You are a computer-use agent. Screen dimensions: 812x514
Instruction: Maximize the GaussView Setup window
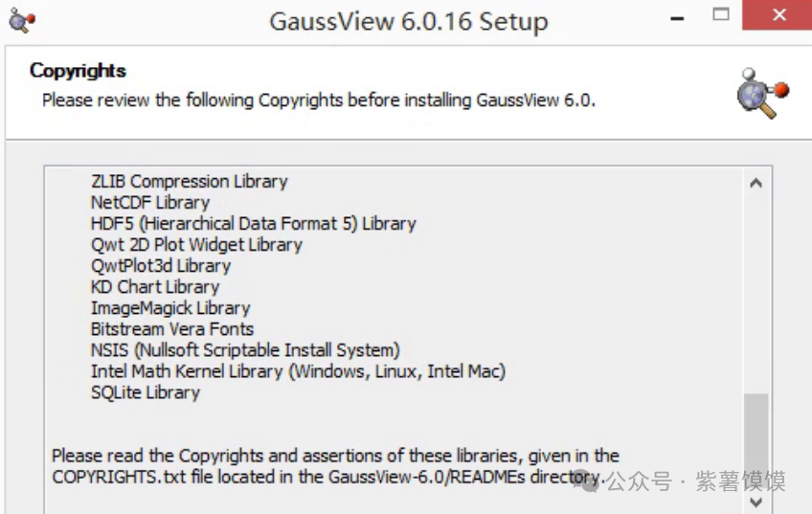(x=721, y=14)
